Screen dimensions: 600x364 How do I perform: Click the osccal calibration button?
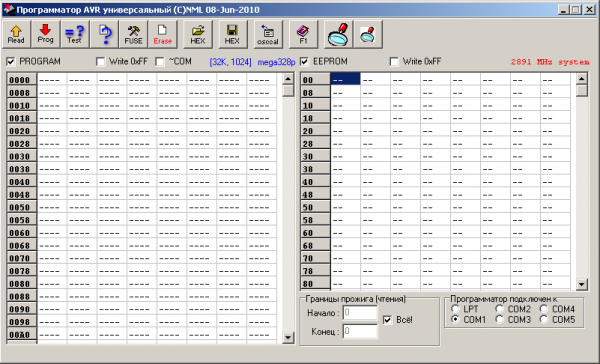268,34
